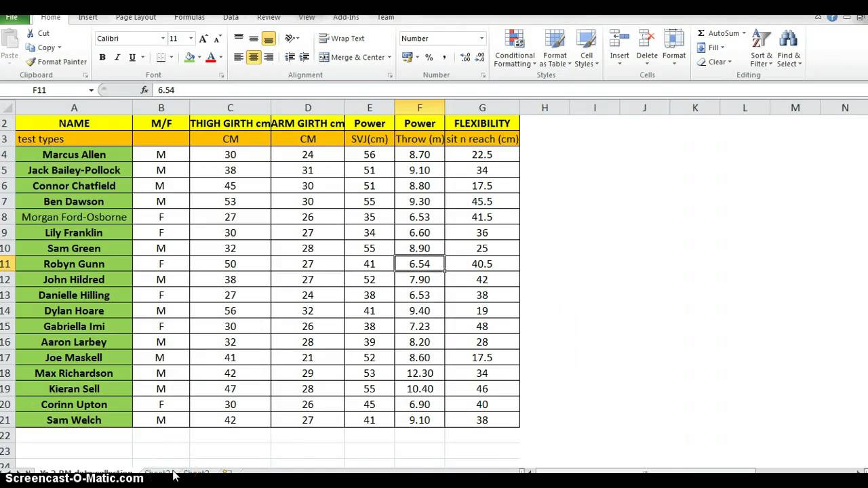Switch to the Page Layout tab
This screenshot has width=868, height=488.
(x=136, y=17)
